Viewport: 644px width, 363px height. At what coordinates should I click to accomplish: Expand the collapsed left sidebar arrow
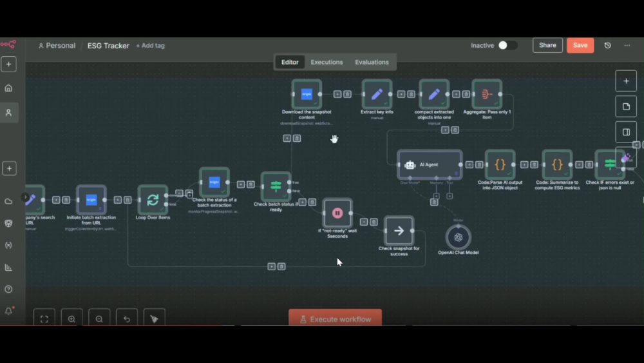[x=25, y=197]
